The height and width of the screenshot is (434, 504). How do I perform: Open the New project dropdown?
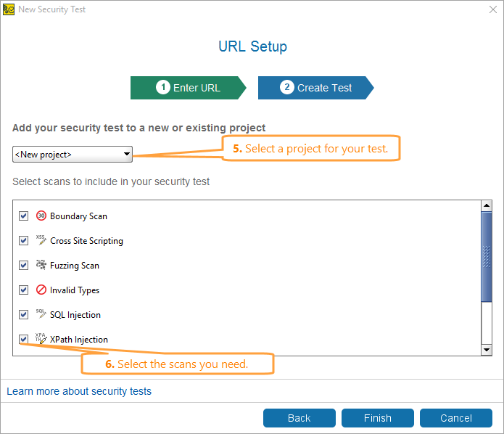pos(73,155)
